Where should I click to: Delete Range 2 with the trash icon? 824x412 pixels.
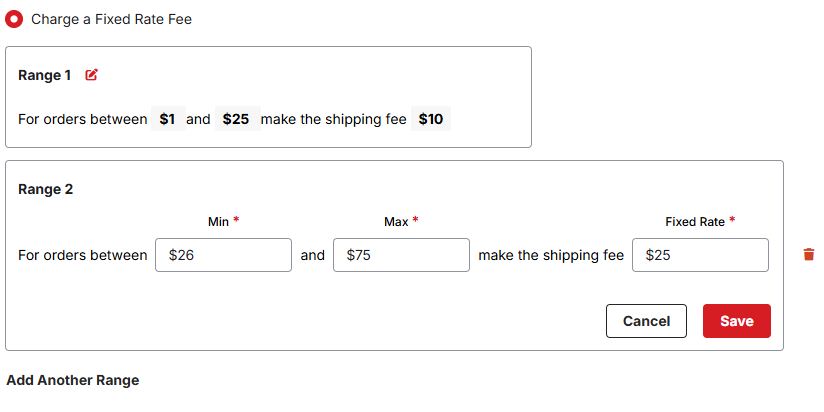[x=808, y=255]
